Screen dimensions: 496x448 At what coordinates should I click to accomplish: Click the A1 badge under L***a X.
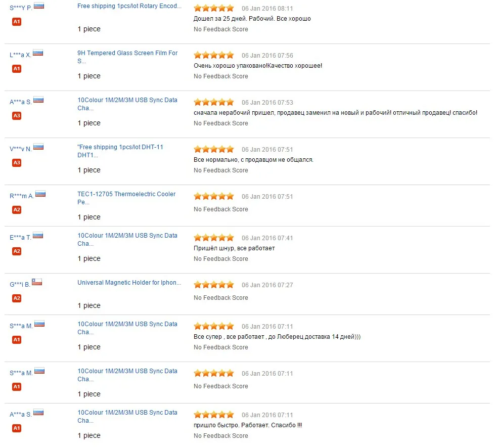coord(17,69)
